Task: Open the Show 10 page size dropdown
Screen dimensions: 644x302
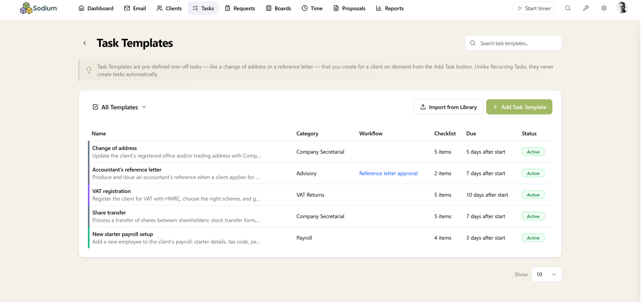Action: 546,274
